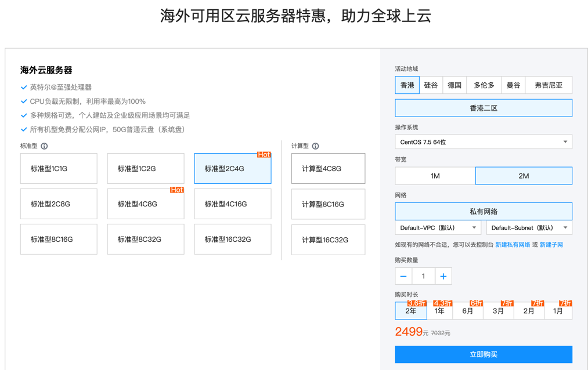588x370 pixels.
Task: Click the purchase quantity input field
Action: click(x=423, y=276)
